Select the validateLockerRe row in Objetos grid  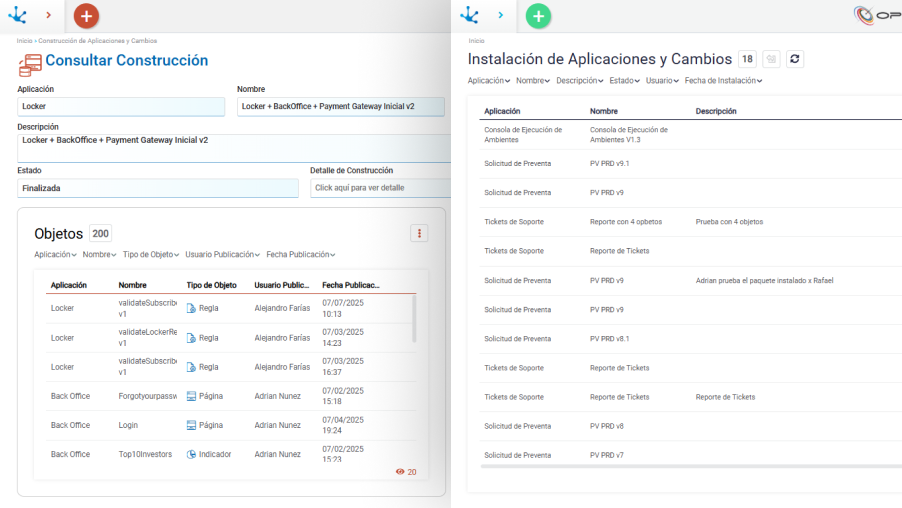click(x=231, y=338)
